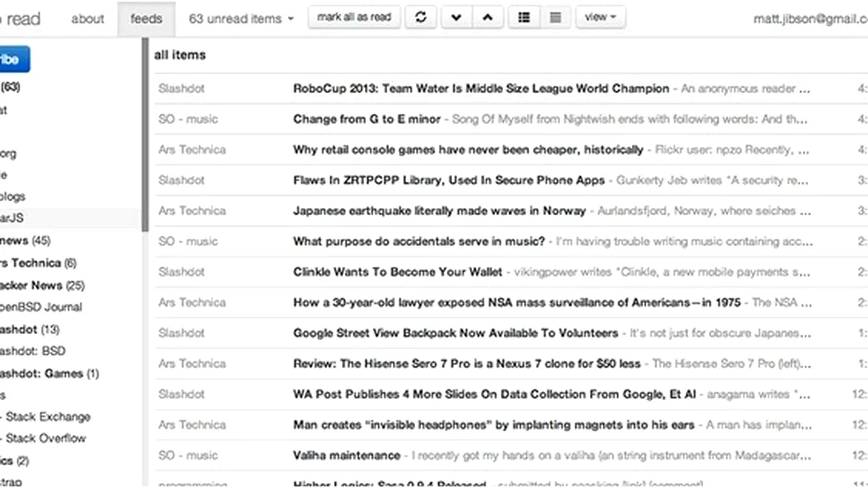
Task: Click mark all as read
Action: pos(354,17)
